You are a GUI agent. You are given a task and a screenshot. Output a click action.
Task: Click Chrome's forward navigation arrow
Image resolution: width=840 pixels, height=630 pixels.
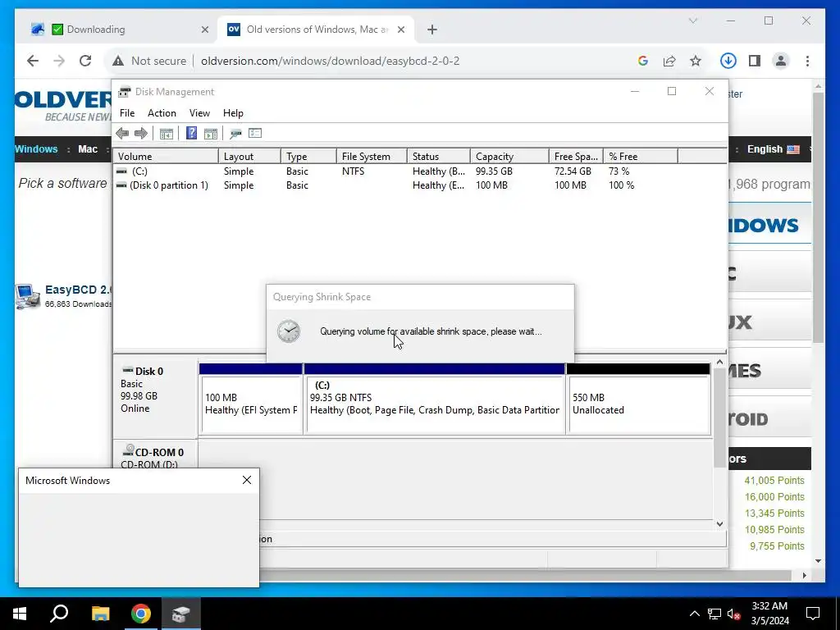coord(59,61)
